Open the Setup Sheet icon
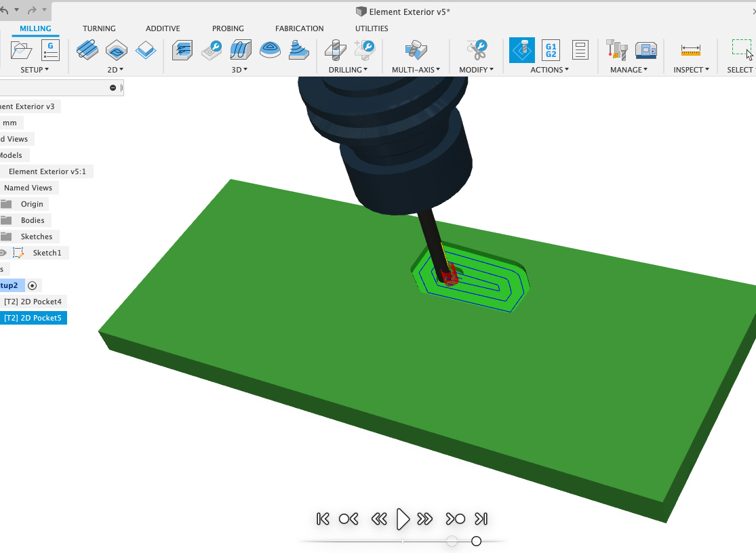This screenshot has height=553, width=756. pyautogui.click(x=580, y=50)
